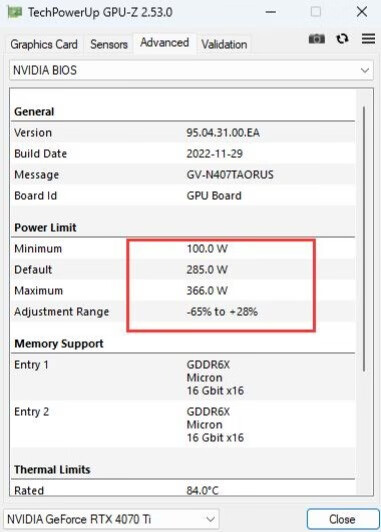Viewport: 381px width, 532px height.
Task: Expand the NVIDIA BIOS dropdown
Action: pyautogui.click(x=191, y=70)
